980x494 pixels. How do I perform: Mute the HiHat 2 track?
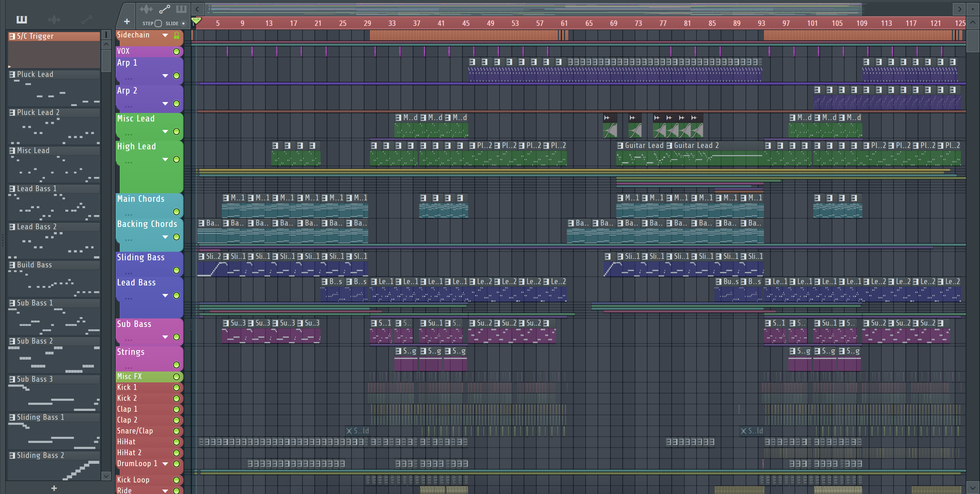coord(176,453)
